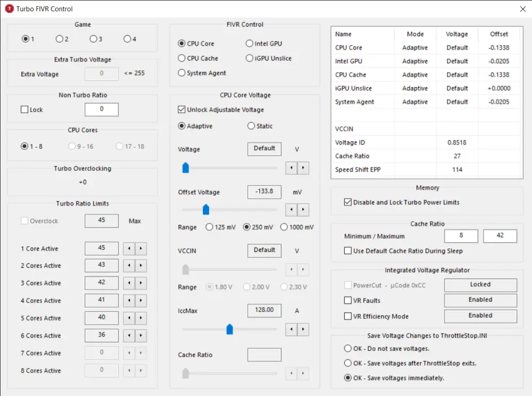Select Game profile 3
Viewport: 532px width, 396px height.
tap(96, 39)
